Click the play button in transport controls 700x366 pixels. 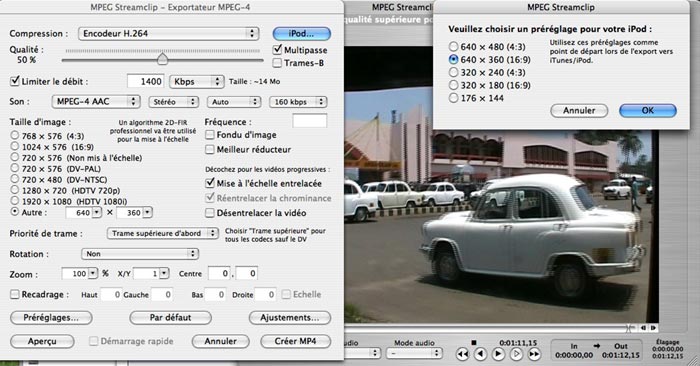(x=498, y=354)
